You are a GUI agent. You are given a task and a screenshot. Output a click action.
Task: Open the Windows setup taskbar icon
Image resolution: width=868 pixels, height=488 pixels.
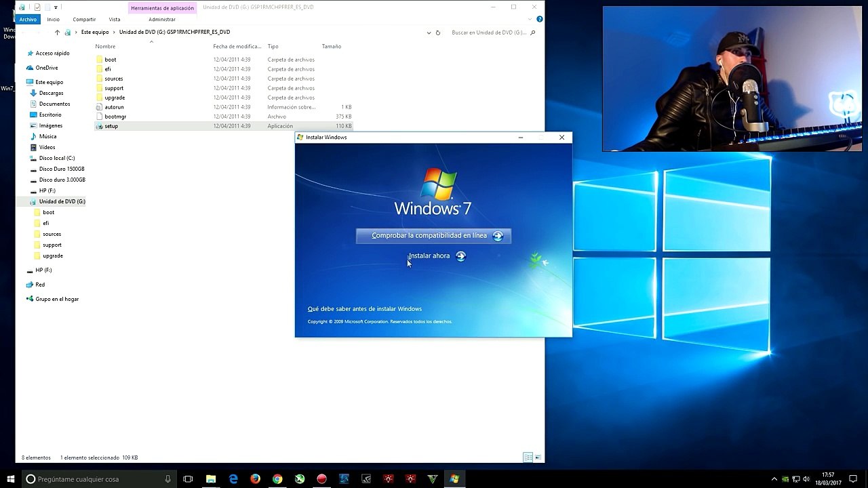click(x=454, y=479)
